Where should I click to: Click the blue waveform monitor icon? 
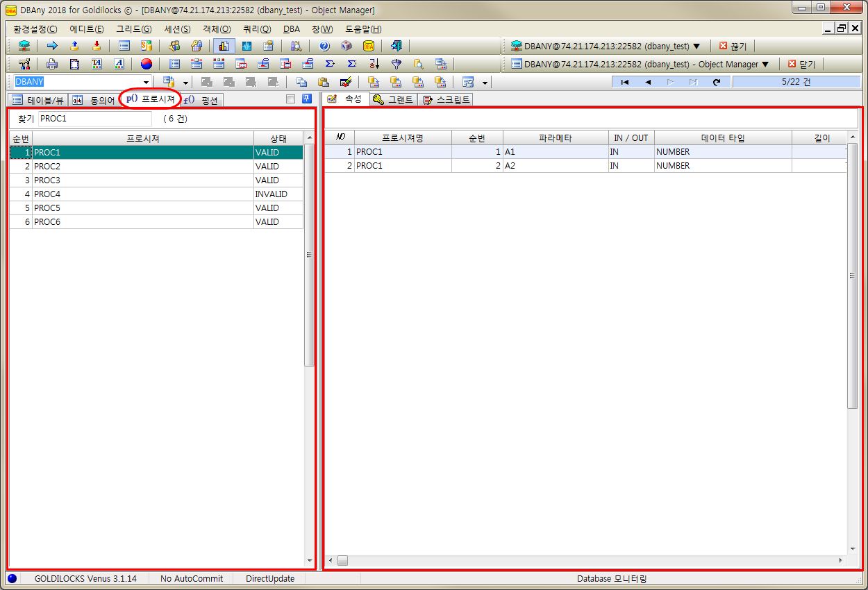click(247, 46)
